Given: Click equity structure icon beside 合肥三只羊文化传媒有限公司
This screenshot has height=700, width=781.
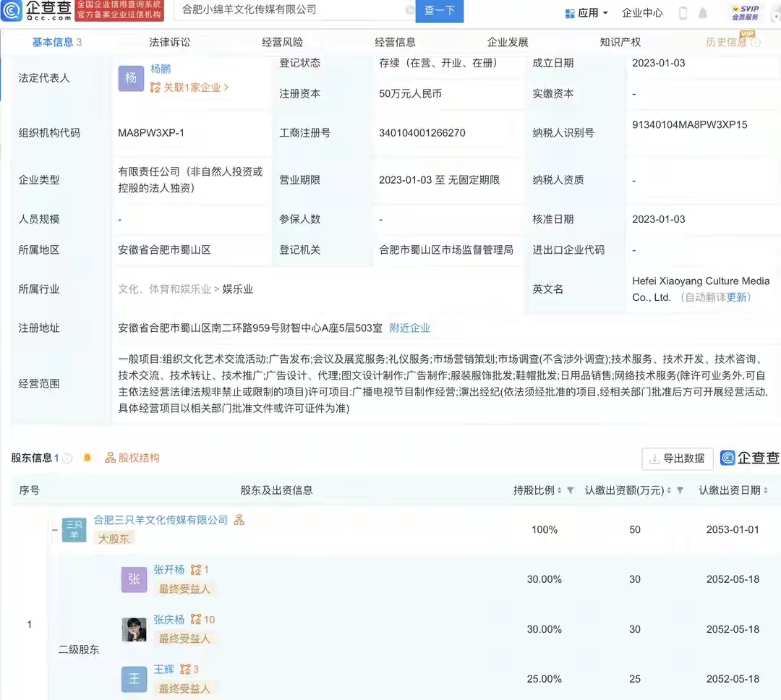Looking at the screenshot, I should pos(239,520).
